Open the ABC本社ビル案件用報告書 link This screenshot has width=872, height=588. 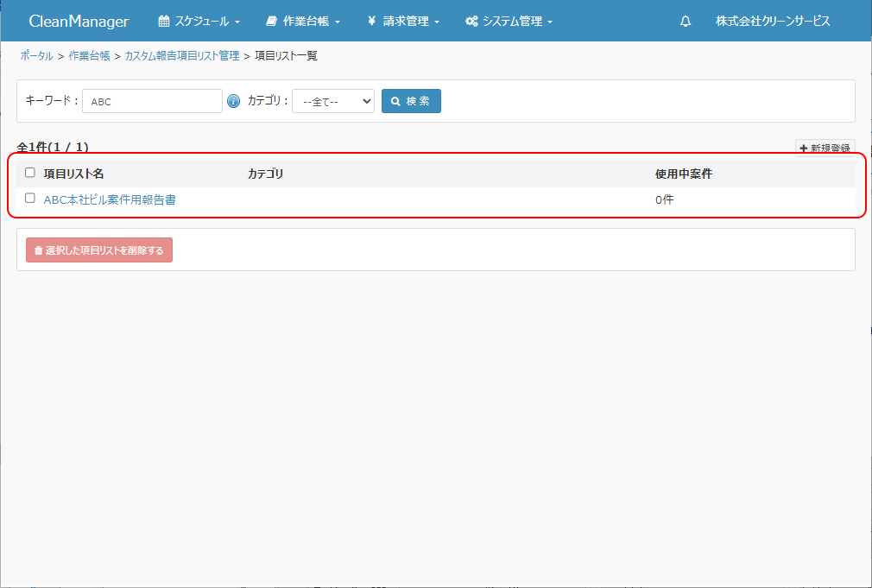click(x=110, y=199)
